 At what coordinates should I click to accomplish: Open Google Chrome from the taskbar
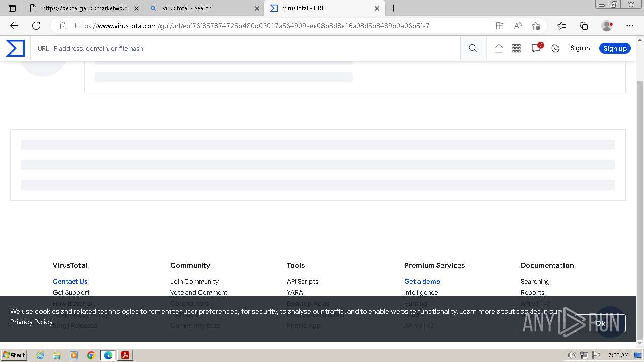point(91,355)
